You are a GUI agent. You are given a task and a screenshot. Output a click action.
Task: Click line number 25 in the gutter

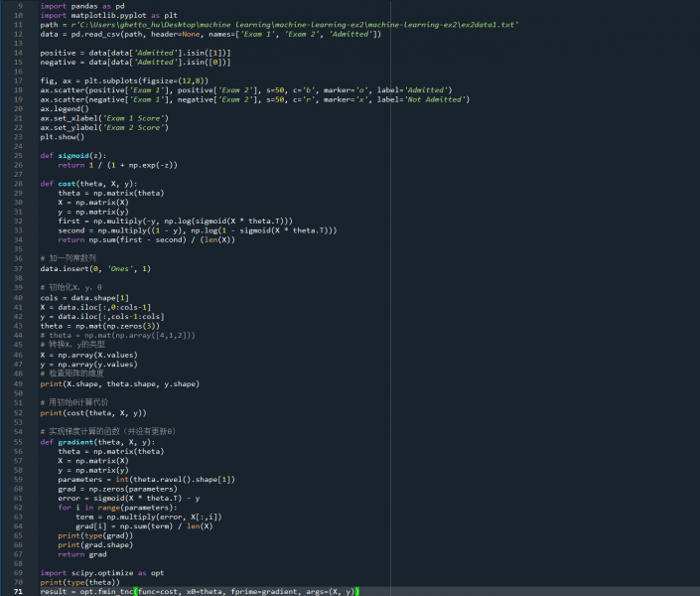[x=19, y=155]
